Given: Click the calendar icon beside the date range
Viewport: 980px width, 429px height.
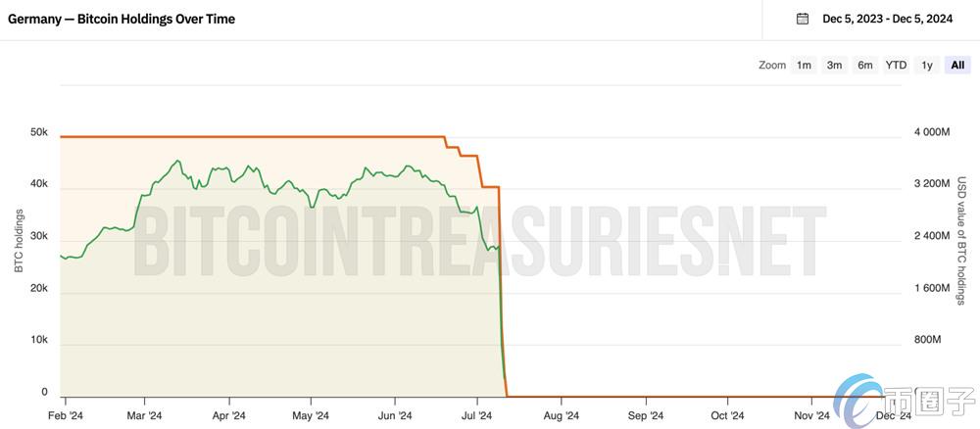Looking at the screenshot, I should click(x=803, y=19).
